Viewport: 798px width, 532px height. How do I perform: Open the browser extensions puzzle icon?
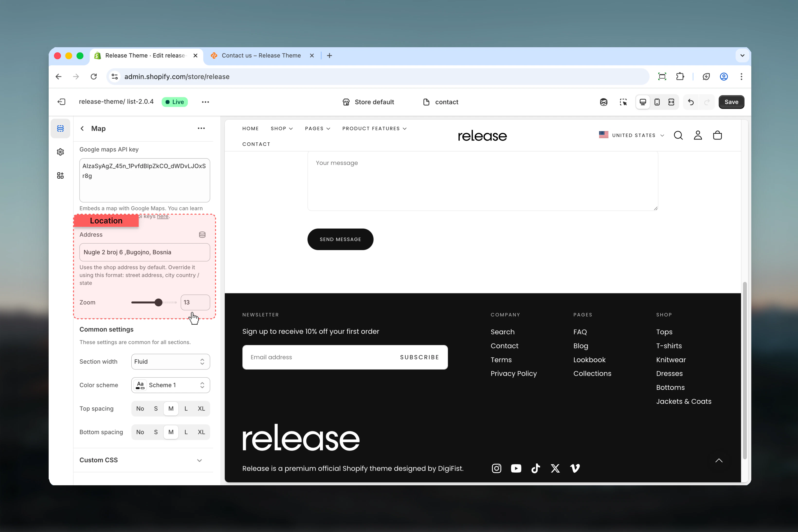[x=680, y=77]
